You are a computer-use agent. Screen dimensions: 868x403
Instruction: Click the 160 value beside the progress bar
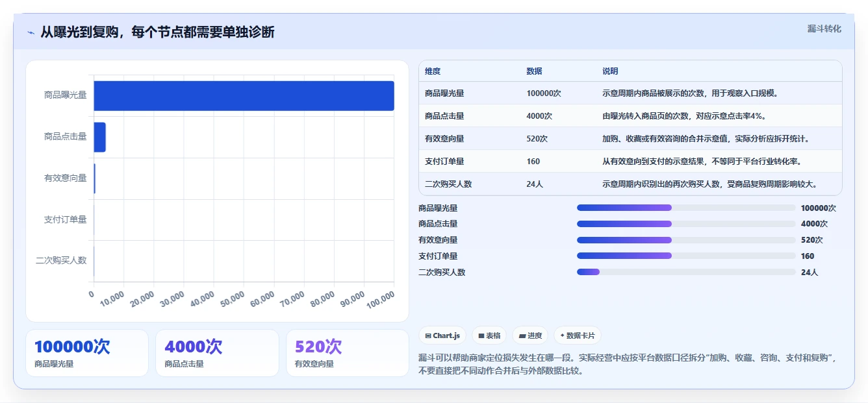click(x=808, y=256)
